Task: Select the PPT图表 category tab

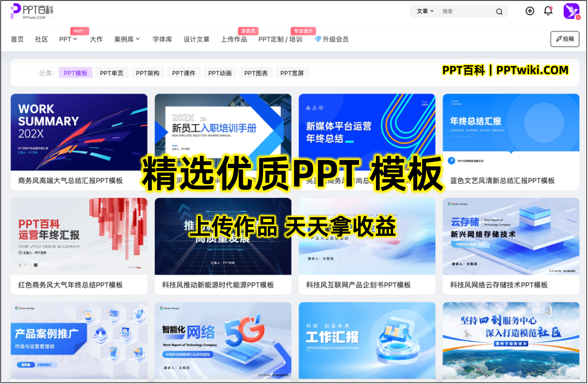Action: pos(256,73)
